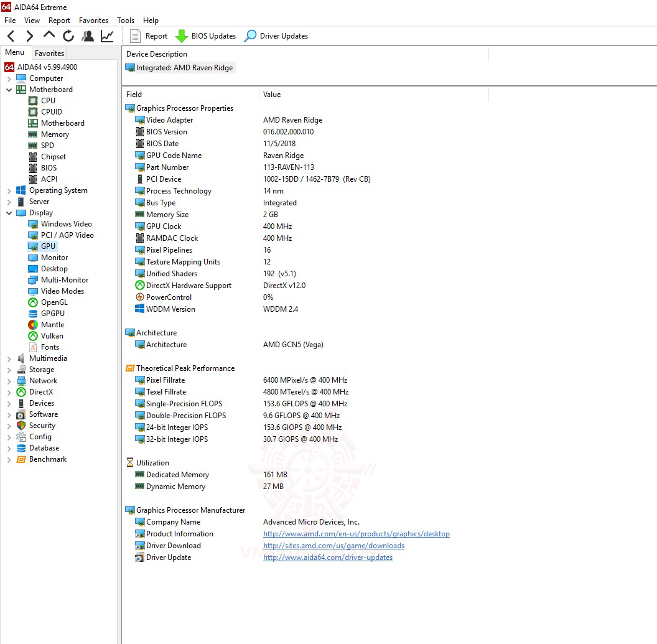Expand the Multimedia tree node

point(9,358)
